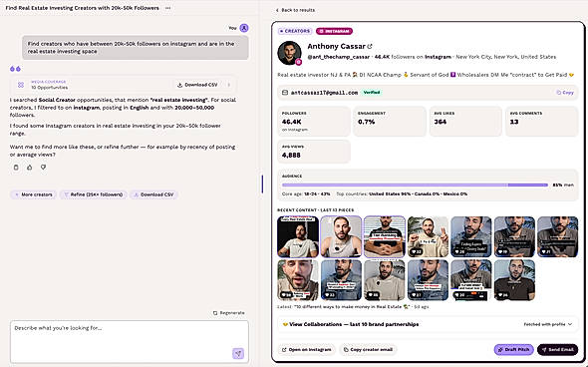
Task: Click the Avg Views 4,888 stat card
Action: [x=314, y=152]
